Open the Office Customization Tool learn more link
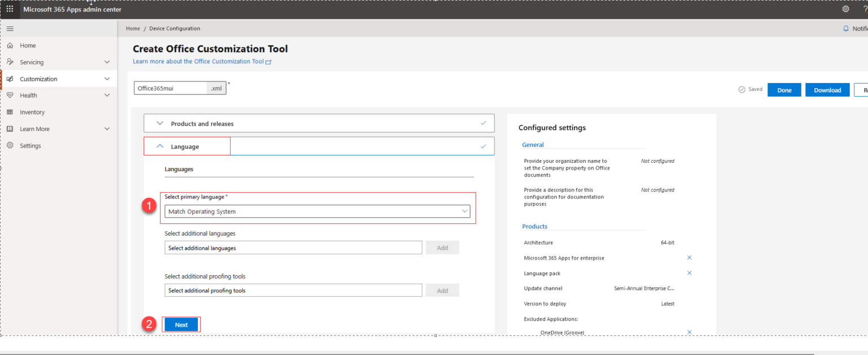 click(198, 61)
